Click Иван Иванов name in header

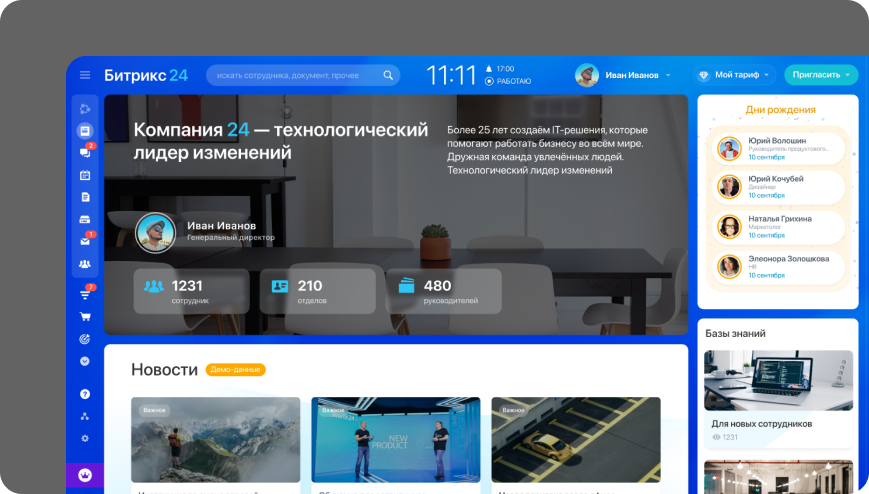[632, 75]
